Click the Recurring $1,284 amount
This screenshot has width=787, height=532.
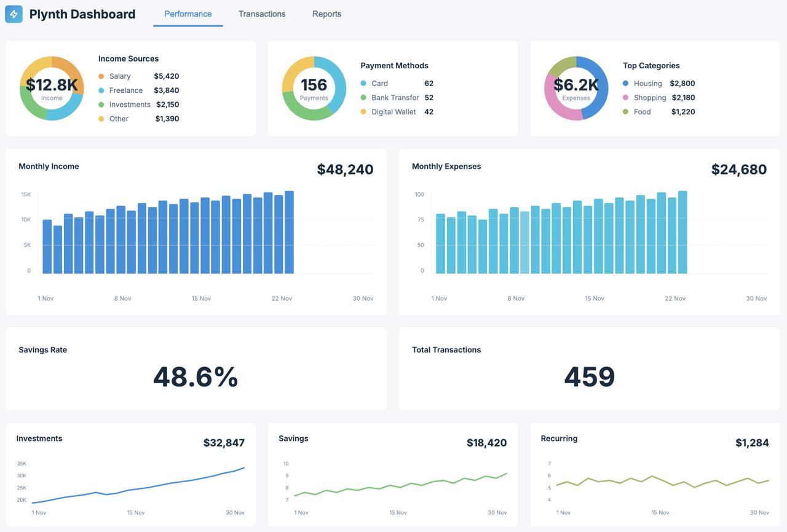tap(751, 443)
